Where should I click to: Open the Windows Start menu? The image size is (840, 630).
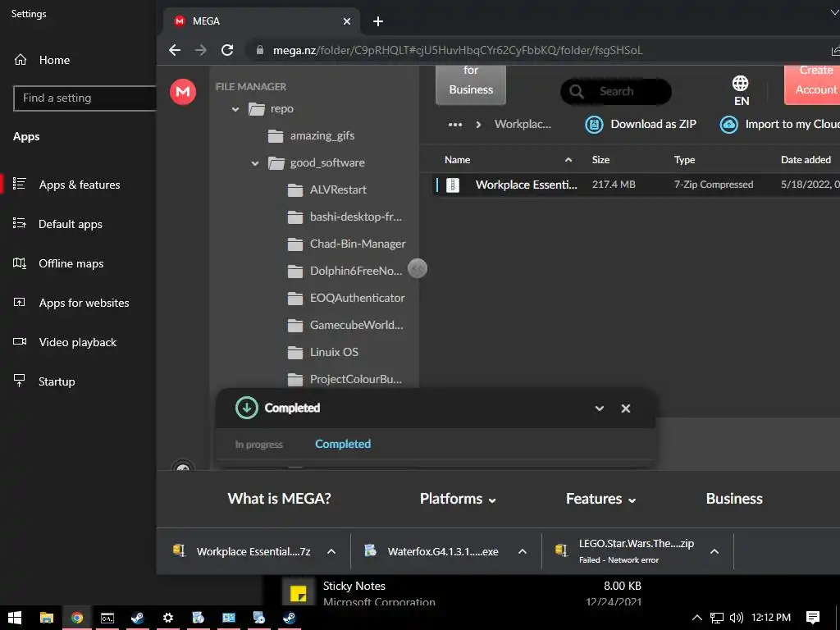[x=15, y=618]
